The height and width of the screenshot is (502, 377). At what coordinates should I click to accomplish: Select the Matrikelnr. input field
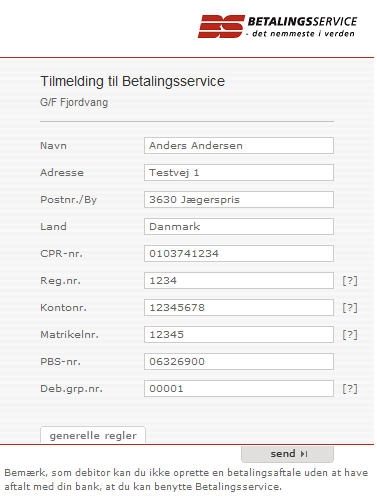239,335
